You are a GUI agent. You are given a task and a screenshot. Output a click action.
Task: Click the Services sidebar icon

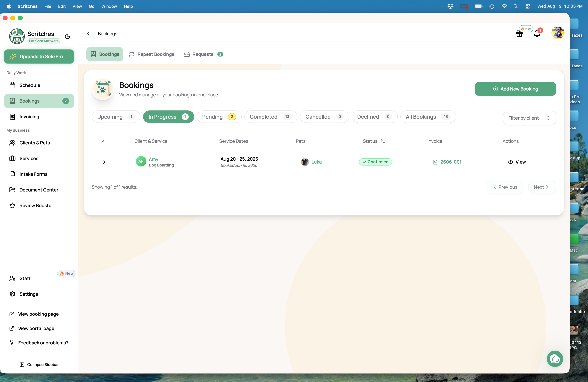(x=12, y=158)
